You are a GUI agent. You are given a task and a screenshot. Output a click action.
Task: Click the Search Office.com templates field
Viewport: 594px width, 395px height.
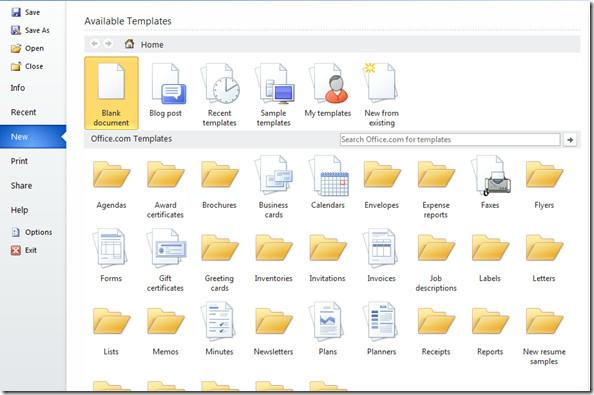pos(450,139)
